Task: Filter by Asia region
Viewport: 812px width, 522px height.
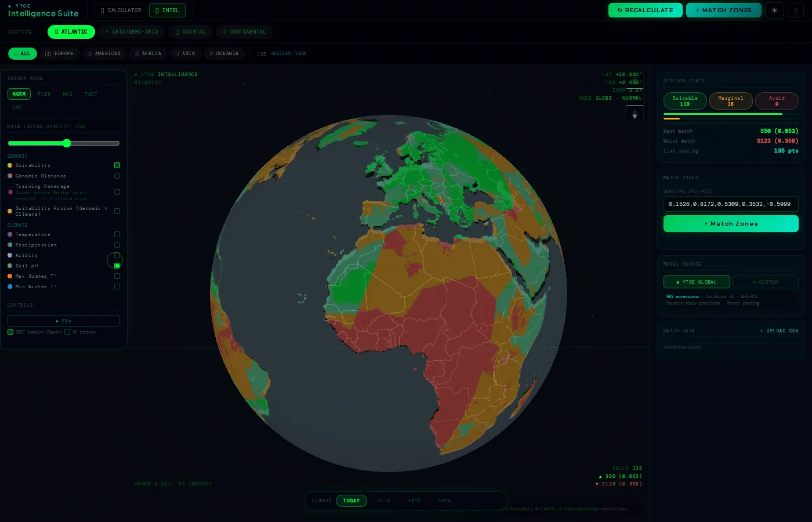Action: coord(185,53)
